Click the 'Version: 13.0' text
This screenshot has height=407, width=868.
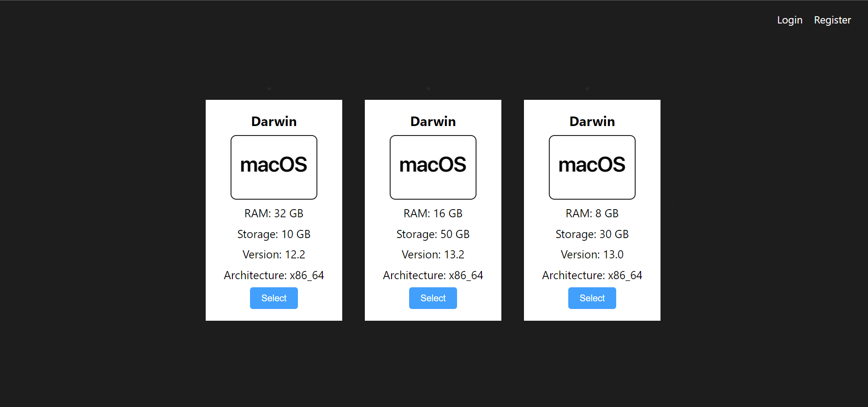tap(592, 254)
